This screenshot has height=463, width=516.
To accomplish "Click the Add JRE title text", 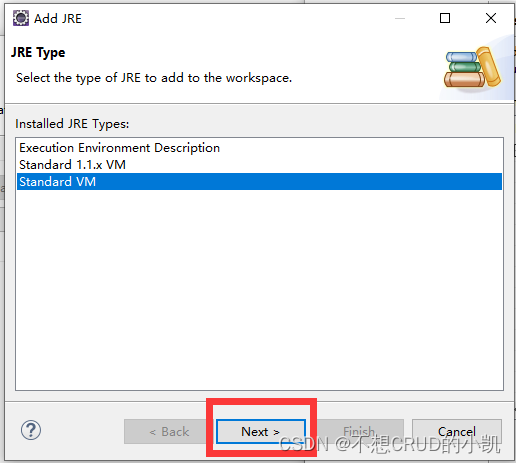I will [x=58, y=19].
